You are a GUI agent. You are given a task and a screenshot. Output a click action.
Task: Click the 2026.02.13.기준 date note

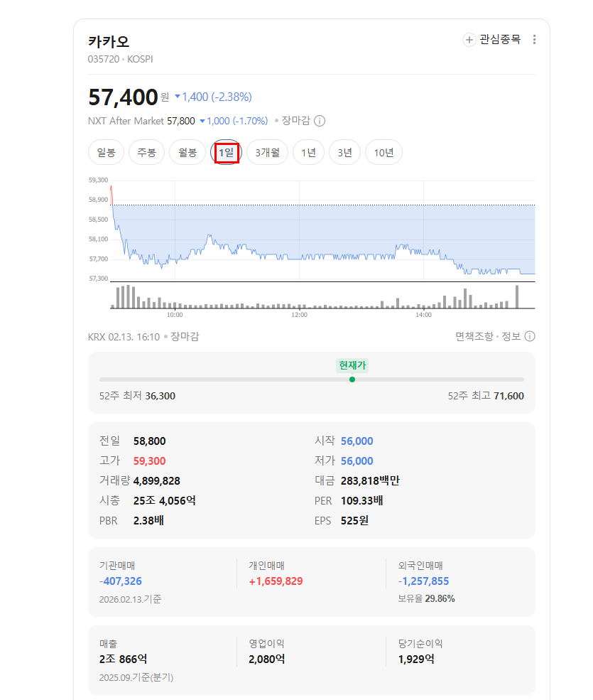130,599
